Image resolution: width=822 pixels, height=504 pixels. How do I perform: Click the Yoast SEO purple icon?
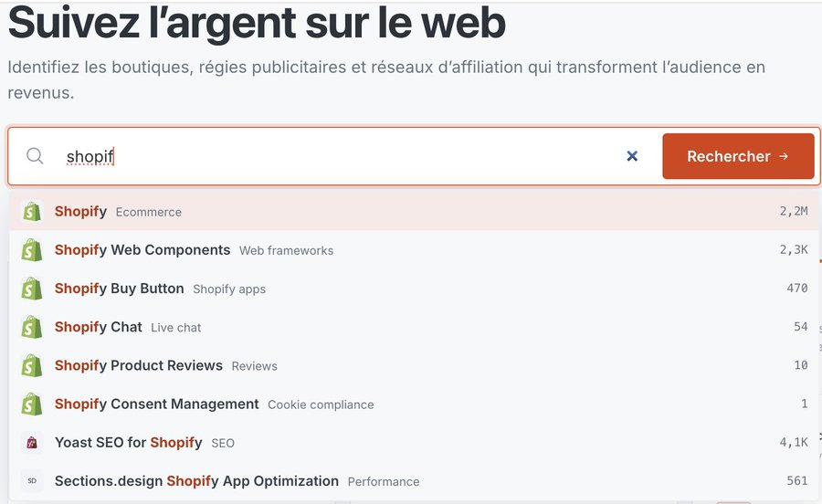click(32, 443)
